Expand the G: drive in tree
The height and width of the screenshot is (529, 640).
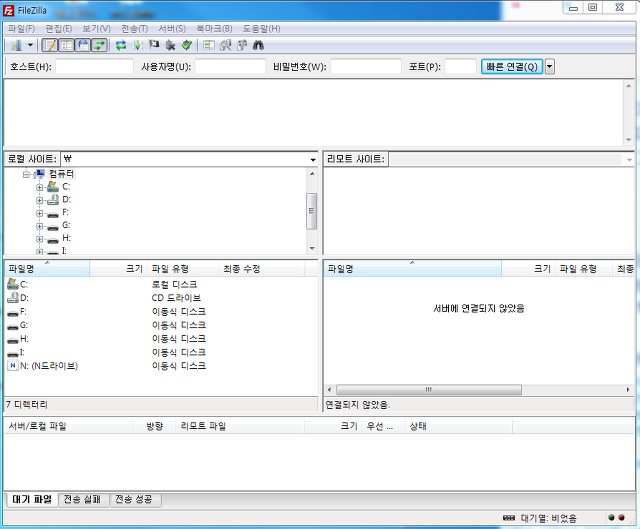[x=39, y=226]
